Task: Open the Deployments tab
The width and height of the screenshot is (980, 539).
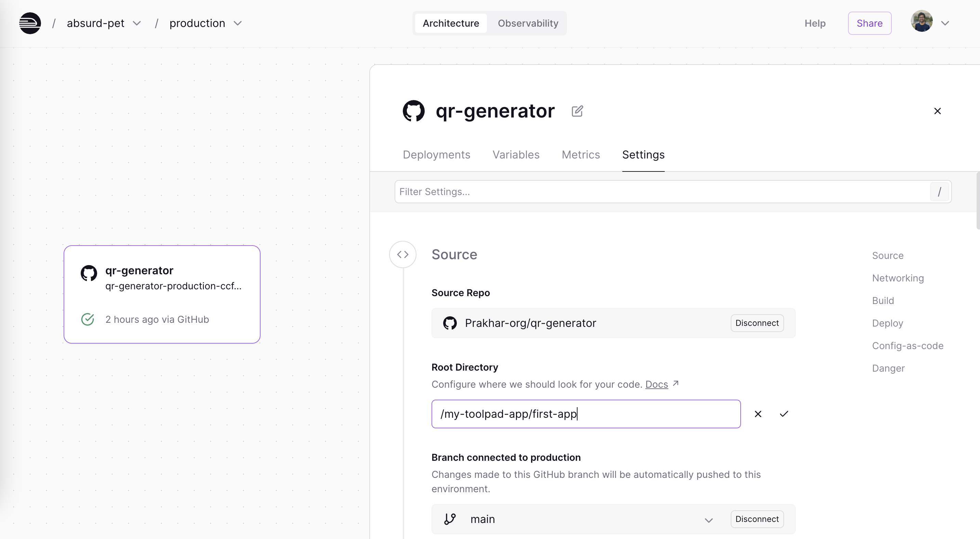Action: tap(436, 155)
